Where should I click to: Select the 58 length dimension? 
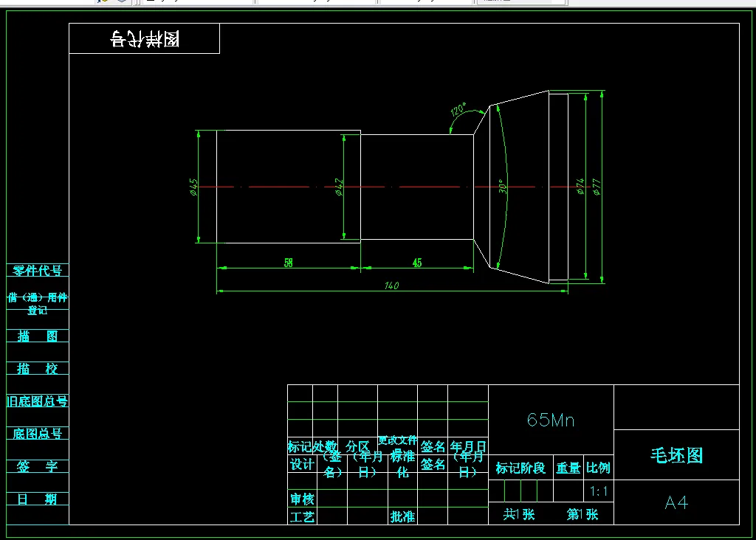(289, 263)
